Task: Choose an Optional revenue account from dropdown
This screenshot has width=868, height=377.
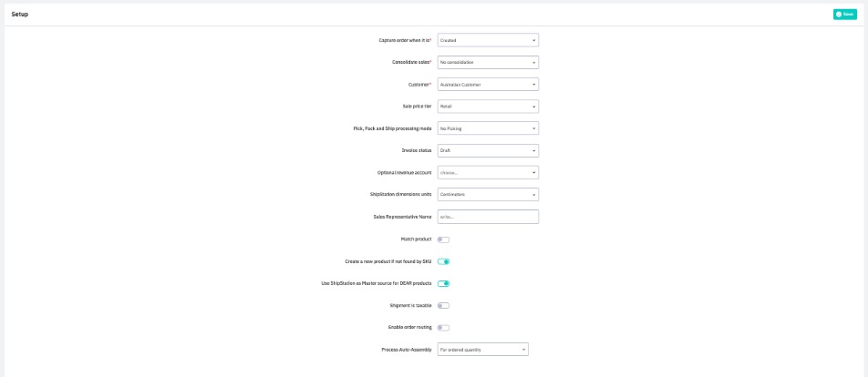Action: coord(488,172)
